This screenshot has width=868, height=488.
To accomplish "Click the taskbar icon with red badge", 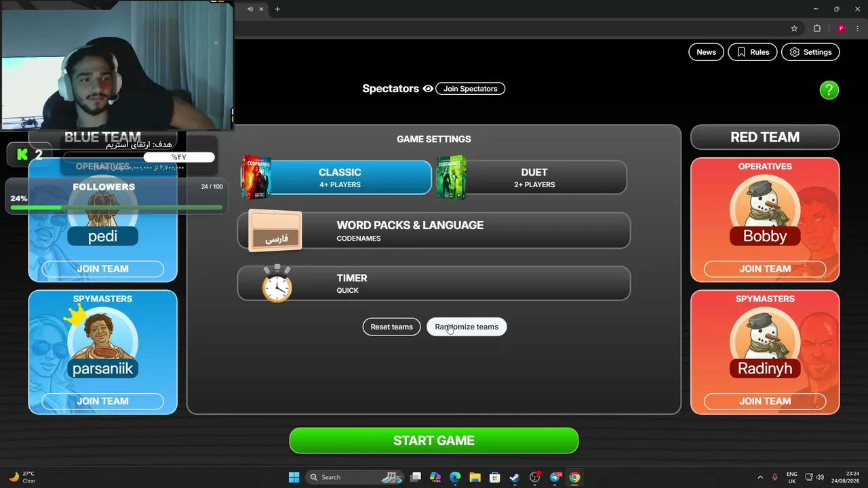I will click(534, 477).
